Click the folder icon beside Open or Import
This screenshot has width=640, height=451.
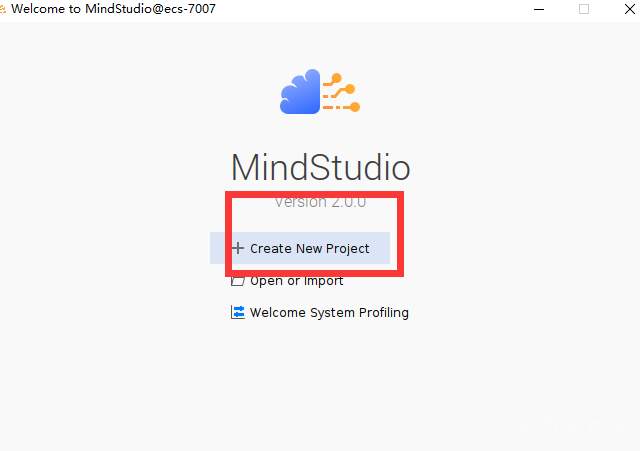[x=238, y=282]
